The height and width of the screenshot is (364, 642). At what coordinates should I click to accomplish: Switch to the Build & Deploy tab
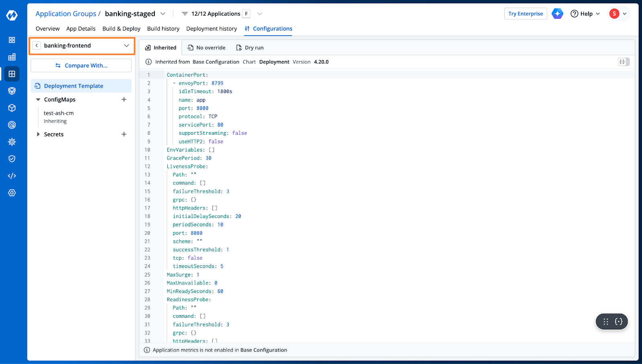point(121,28)
